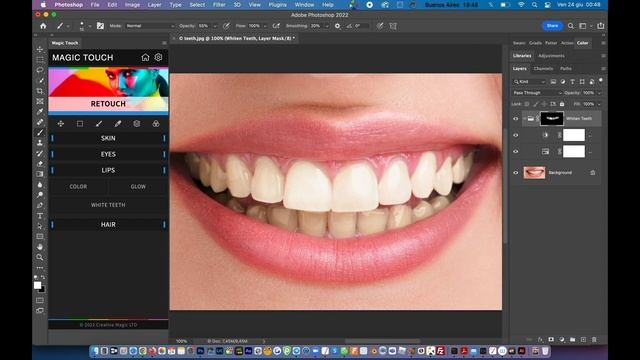Open the Pass Through blend mode dropdown
Screen dimensions: 640x360
pos(538,93)
